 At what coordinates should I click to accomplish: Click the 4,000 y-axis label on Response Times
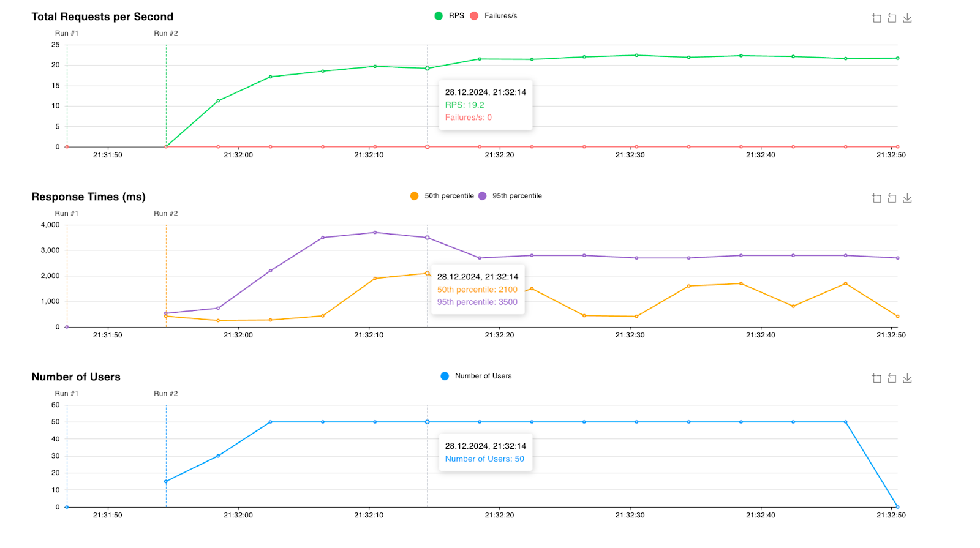[x=50, y=225]
